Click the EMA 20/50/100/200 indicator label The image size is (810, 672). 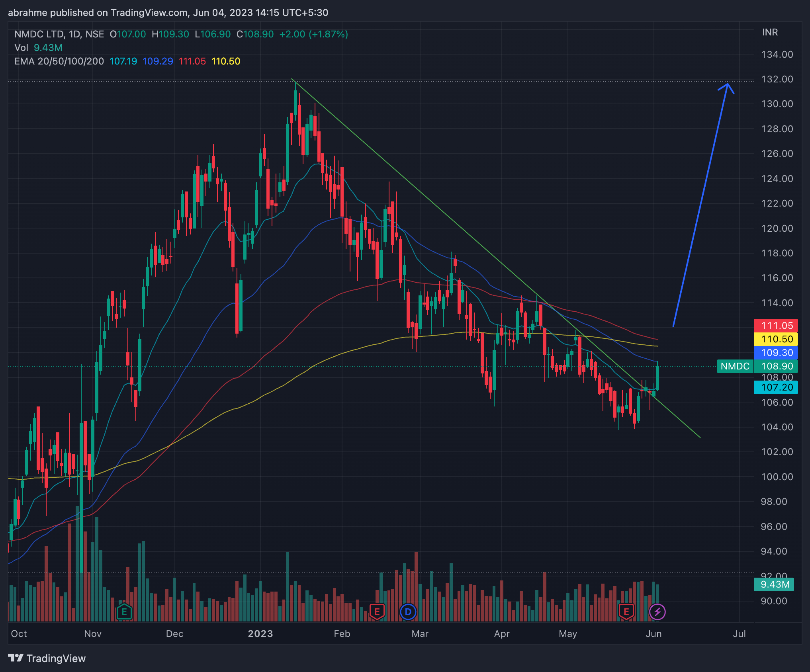(59, 61)
